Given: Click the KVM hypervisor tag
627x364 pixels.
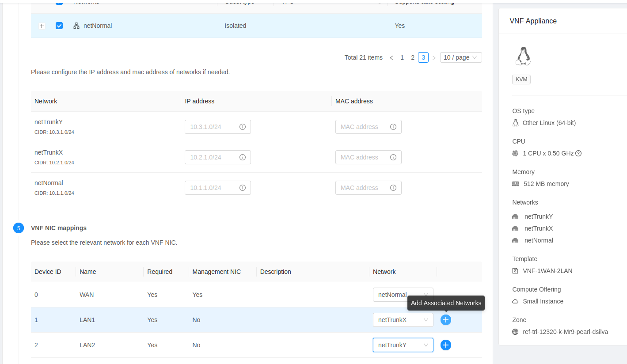Looking at the screenshot, I should point(521,80).
